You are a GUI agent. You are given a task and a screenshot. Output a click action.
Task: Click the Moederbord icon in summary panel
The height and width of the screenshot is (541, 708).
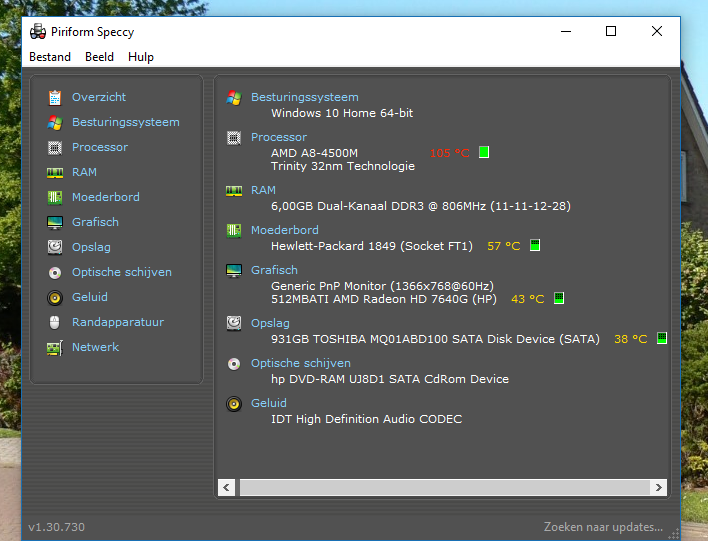click(234, 231)
